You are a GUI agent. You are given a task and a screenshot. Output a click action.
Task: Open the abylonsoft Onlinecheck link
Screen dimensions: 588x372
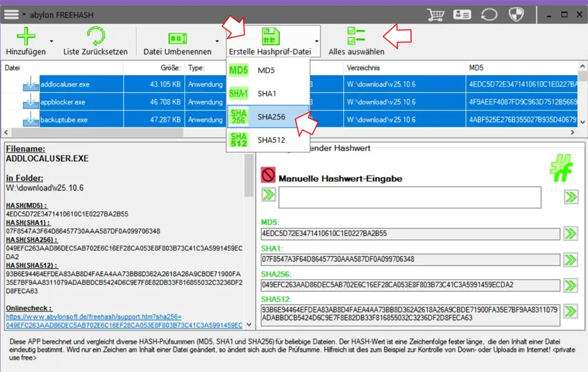[124, 321]
